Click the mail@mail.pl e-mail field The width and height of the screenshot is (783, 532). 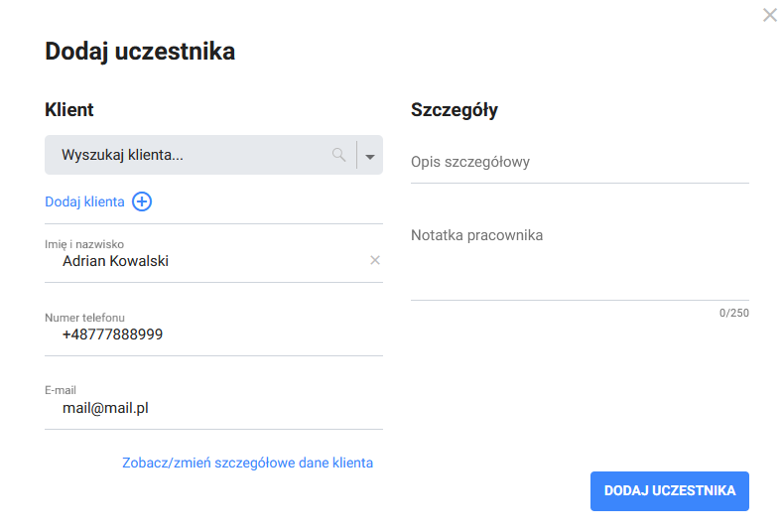pos(105,408)
